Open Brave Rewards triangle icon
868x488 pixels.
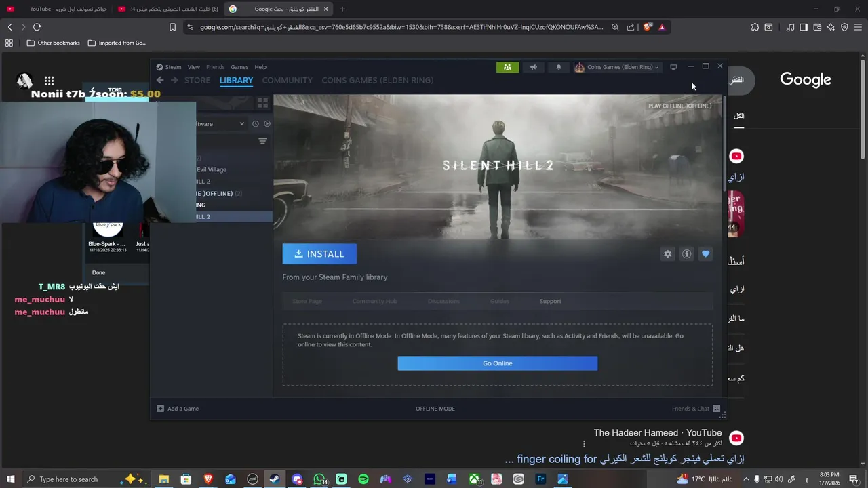coord(662,27)
